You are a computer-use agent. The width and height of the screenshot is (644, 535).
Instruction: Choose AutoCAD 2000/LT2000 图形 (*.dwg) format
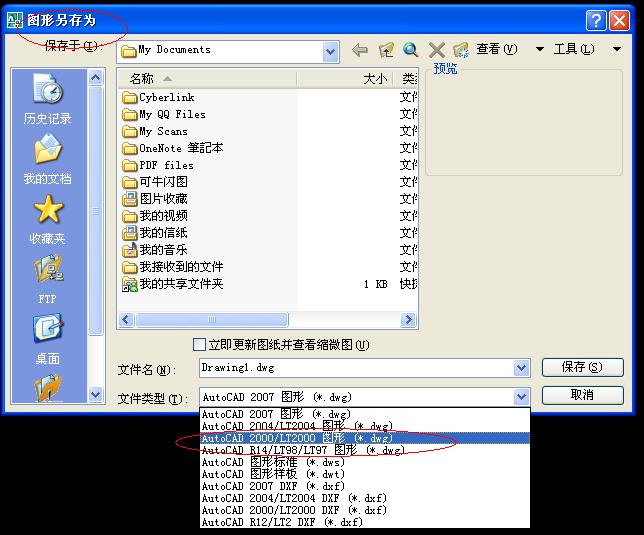[x=365, y=438]
